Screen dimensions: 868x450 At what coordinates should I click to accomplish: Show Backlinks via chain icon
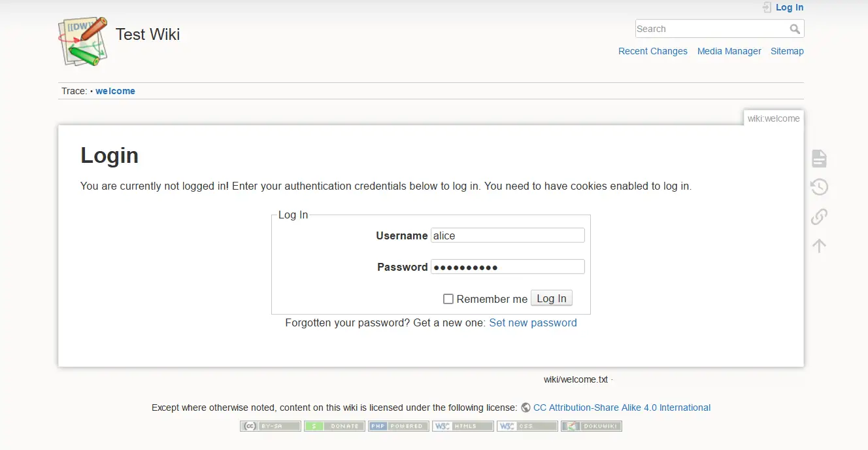[x=819, y=216]
